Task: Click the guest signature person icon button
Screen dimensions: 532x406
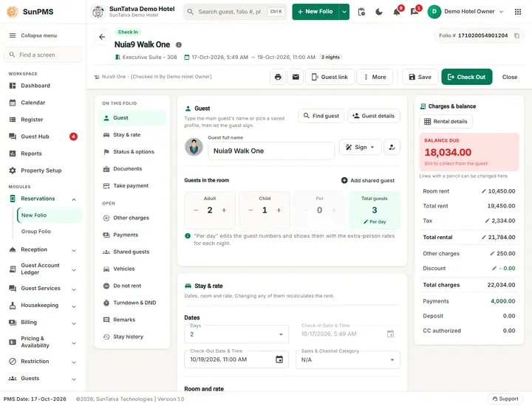Action: click(392, 147)
